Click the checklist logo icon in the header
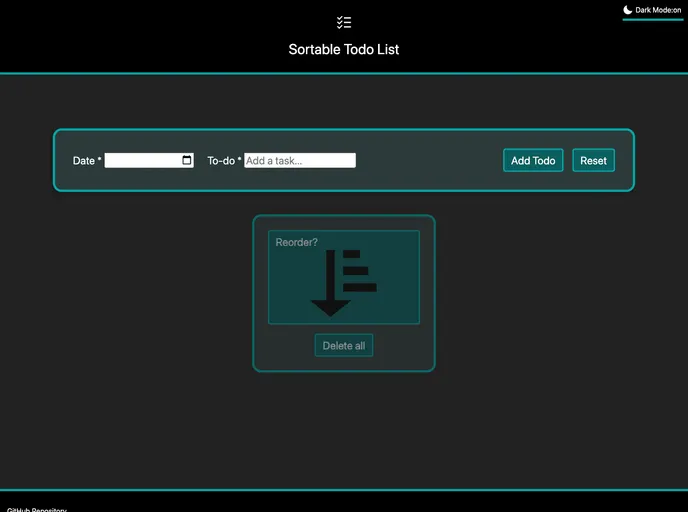 [x=344, y=22]
